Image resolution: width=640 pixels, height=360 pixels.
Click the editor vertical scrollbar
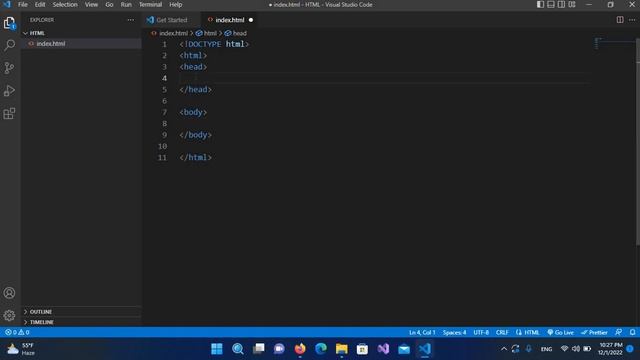pos(638,142)
